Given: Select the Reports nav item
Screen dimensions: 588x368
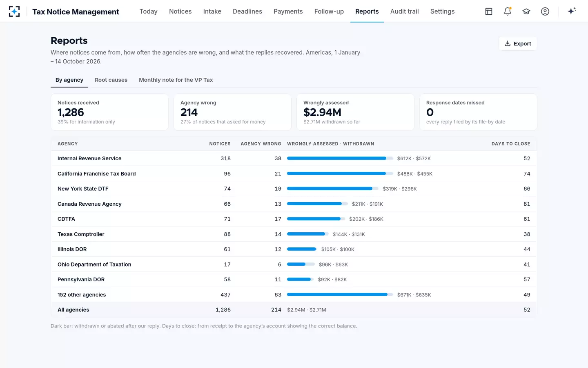Looking at the screenshot, I should 367,11.
